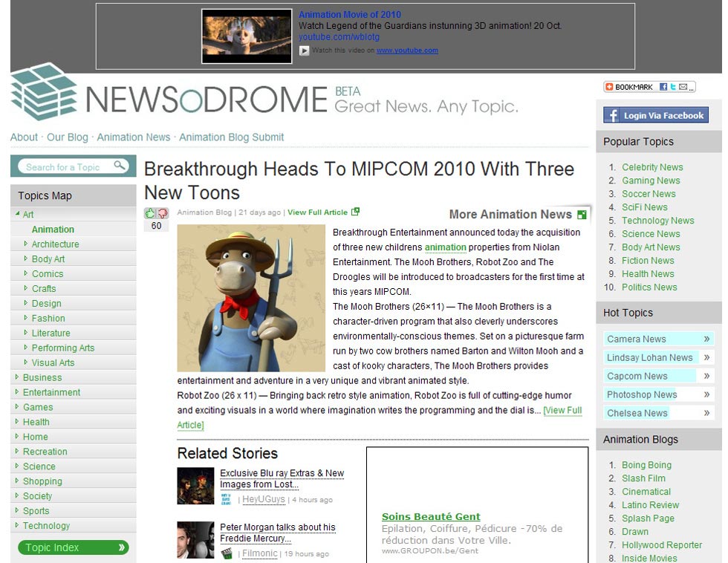Click the thumbs down vote icon
The image size is (728, 563).
pos(163,213)
